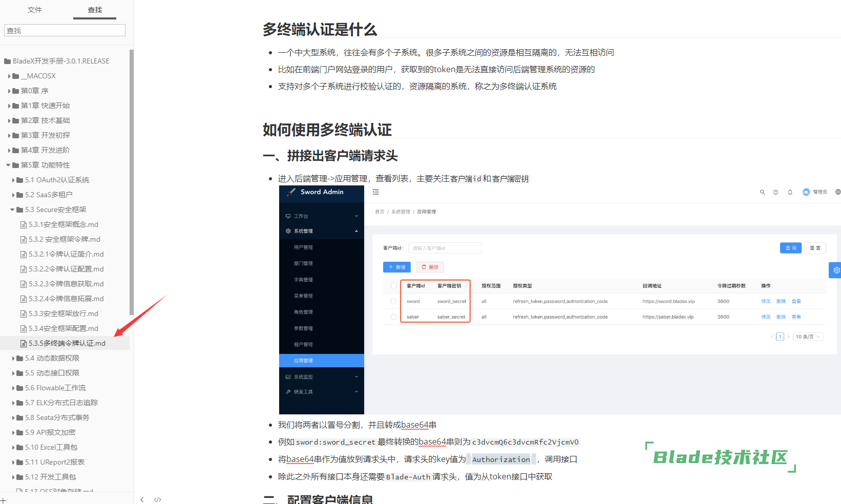
Task: Open the 10 条/页 page size dropdown
Action: pos(808,337)
